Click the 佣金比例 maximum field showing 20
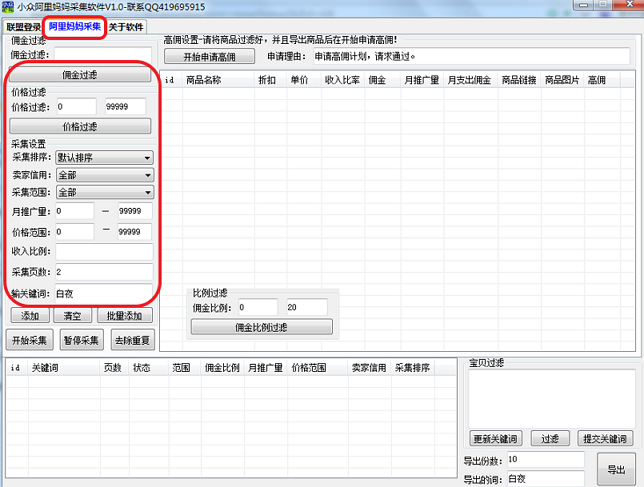The width and height of the screenshot is (644, 487). (307, 307)
